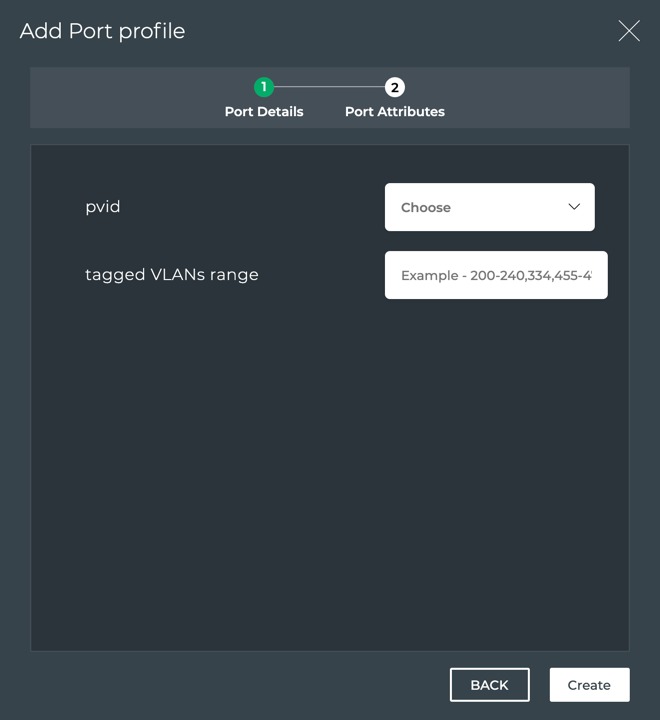Close the Add Port profile dialog
Viewport: 660px width, 720px height.
pyautogui.click(x=629, y=31)
